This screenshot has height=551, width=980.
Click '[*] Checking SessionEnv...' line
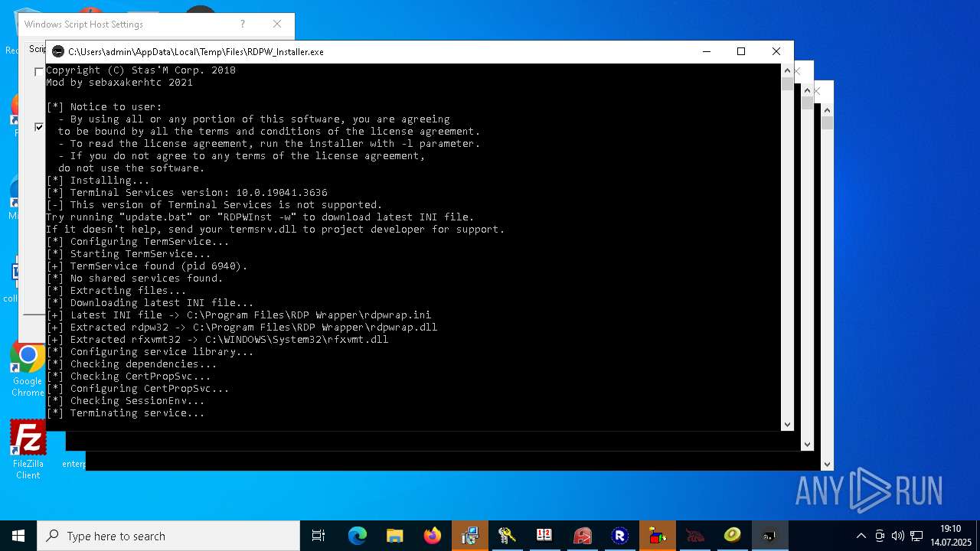tap(126, 401)
